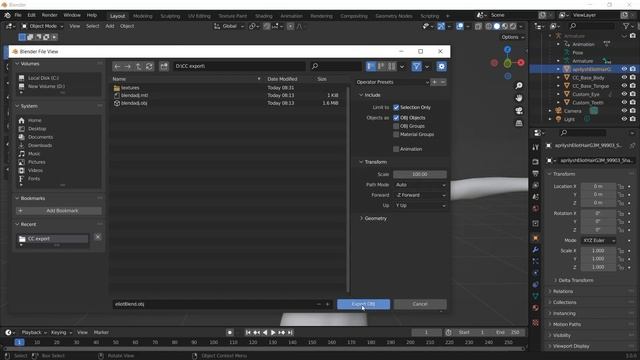Open the Render menu
Screen dimensions: 640x360
pos(50,15)
